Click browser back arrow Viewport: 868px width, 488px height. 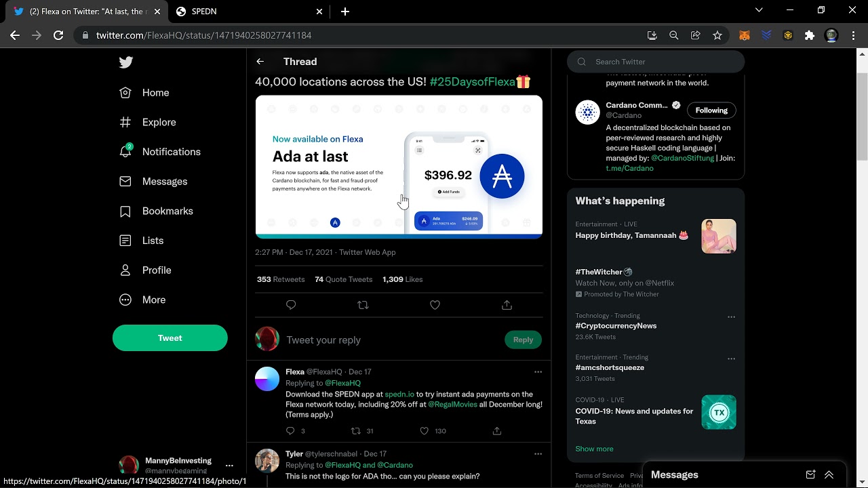click(x=15, y=35)
